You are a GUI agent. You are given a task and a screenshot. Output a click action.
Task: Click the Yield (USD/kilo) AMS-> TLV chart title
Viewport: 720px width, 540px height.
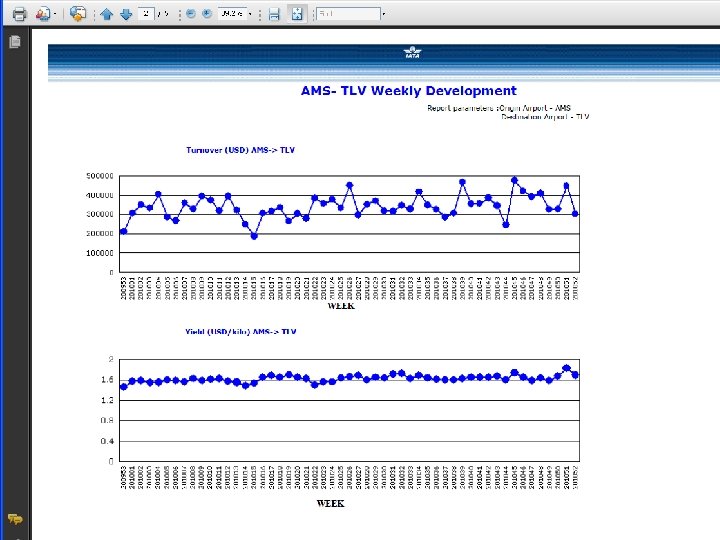(240, 332)
